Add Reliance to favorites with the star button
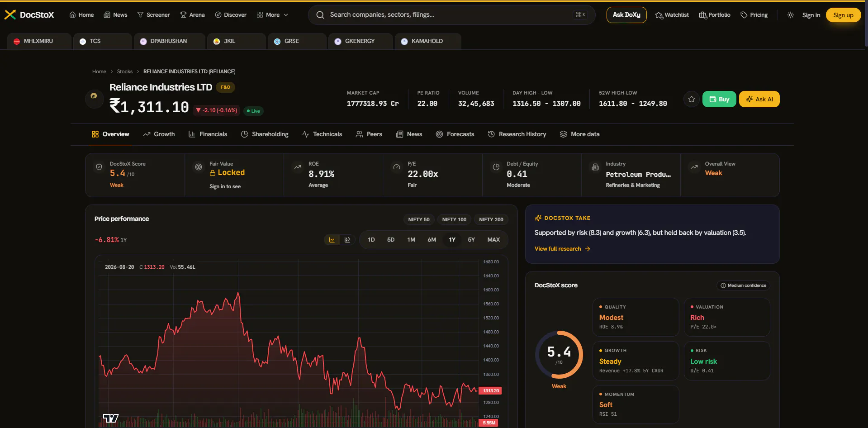 (692, 99)
